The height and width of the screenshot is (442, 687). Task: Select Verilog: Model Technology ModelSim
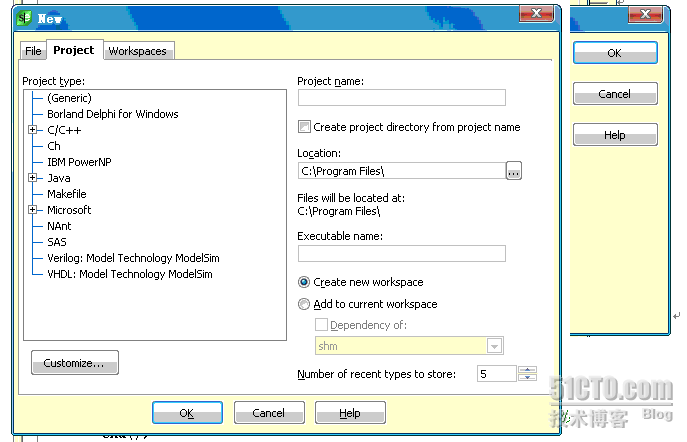pos(133,258)
